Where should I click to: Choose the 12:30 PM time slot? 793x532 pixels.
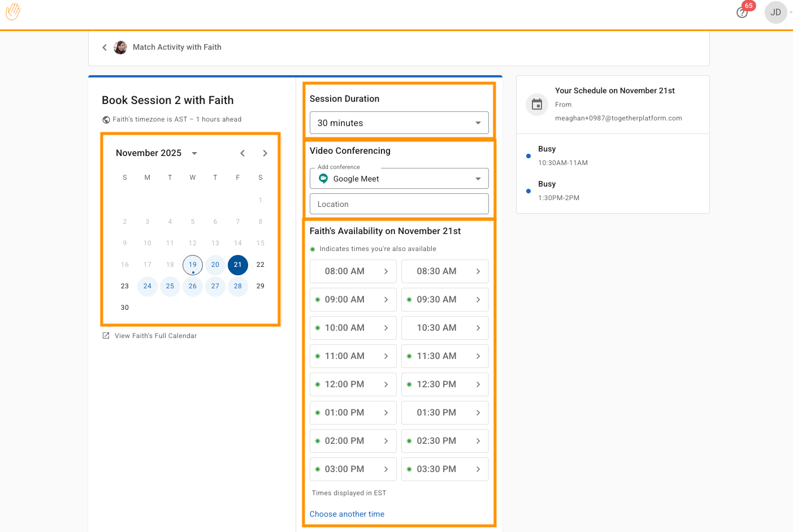click(444, 384)
